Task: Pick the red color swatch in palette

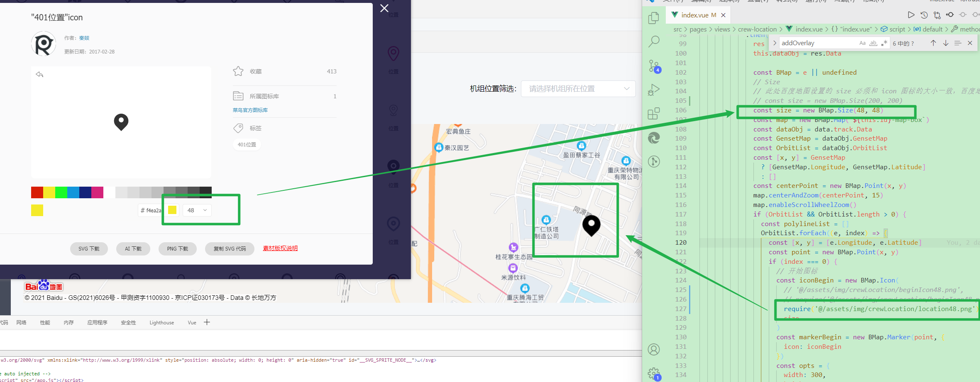Action: point(37,192)
